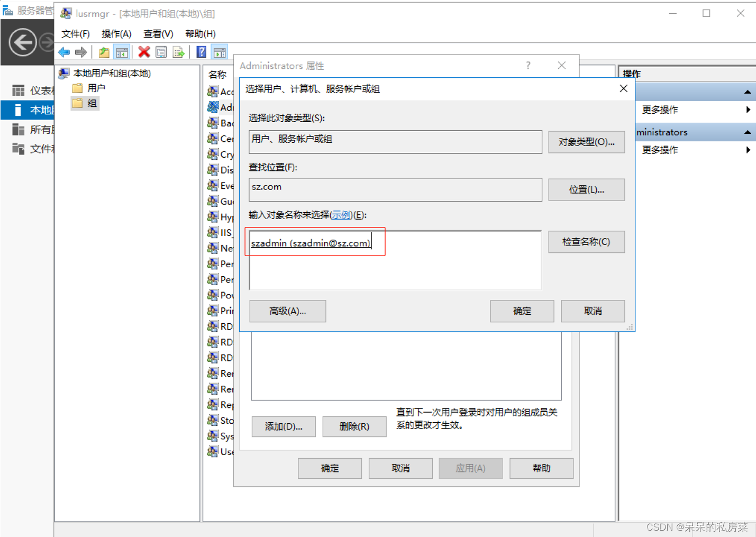Click the 用户、服务帐户或组 object type field
This screenshot has width=756, height=537.
coord(395,142)
